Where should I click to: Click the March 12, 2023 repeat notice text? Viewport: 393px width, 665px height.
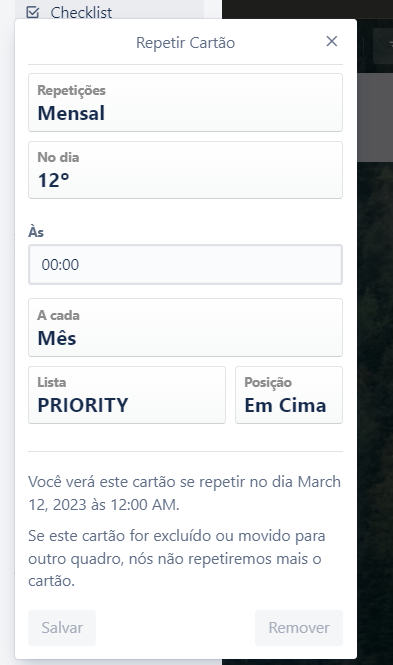184,493
